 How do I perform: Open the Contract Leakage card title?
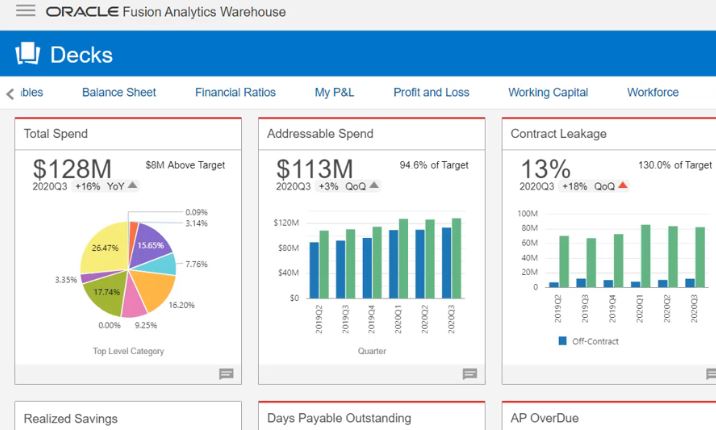558,134
